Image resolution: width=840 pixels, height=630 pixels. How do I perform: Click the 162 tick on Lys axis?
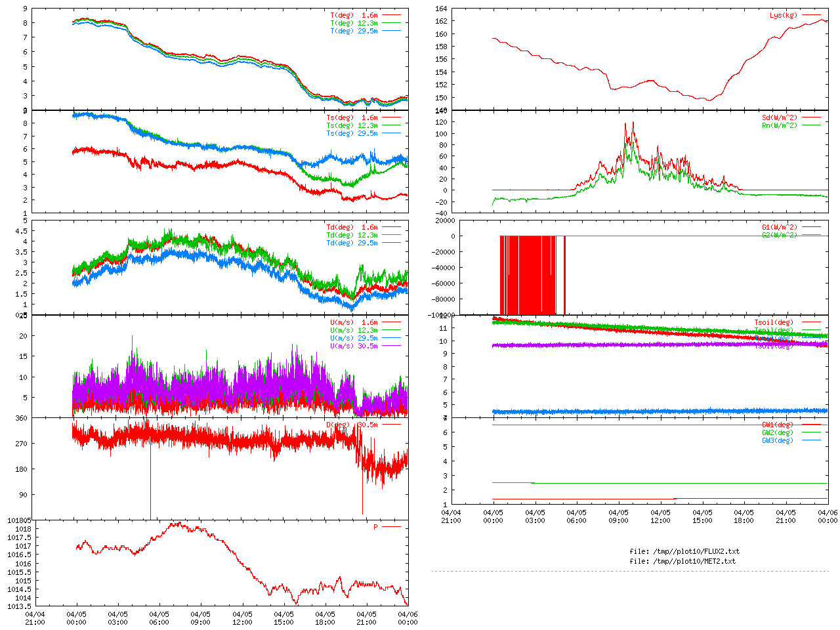pyautogui.click(x=441, y=22)
